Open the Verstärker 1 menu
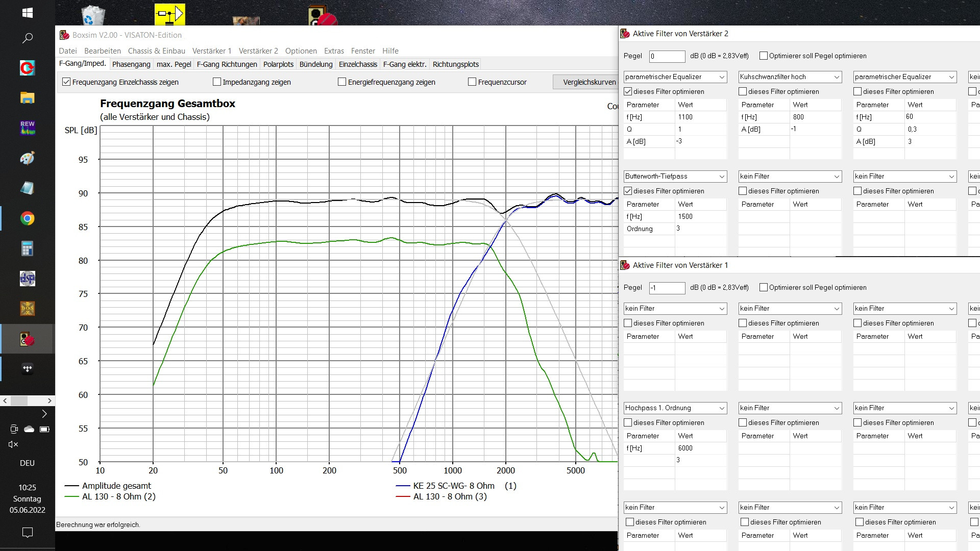980x551 pixels. point(212,51)
